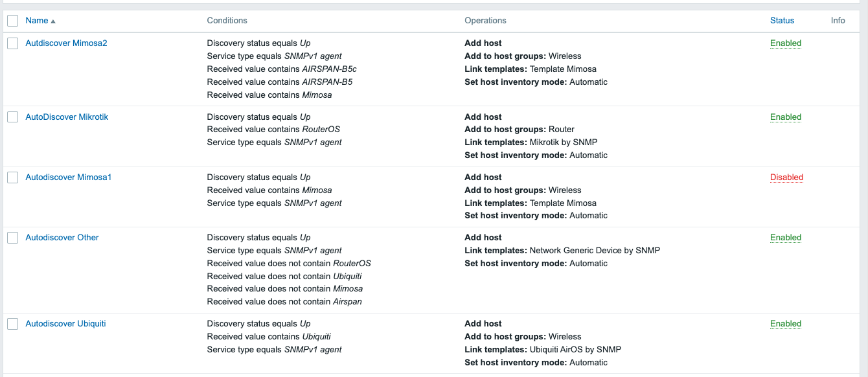Open the Autodiscover Other action

(x=62, y=238)
